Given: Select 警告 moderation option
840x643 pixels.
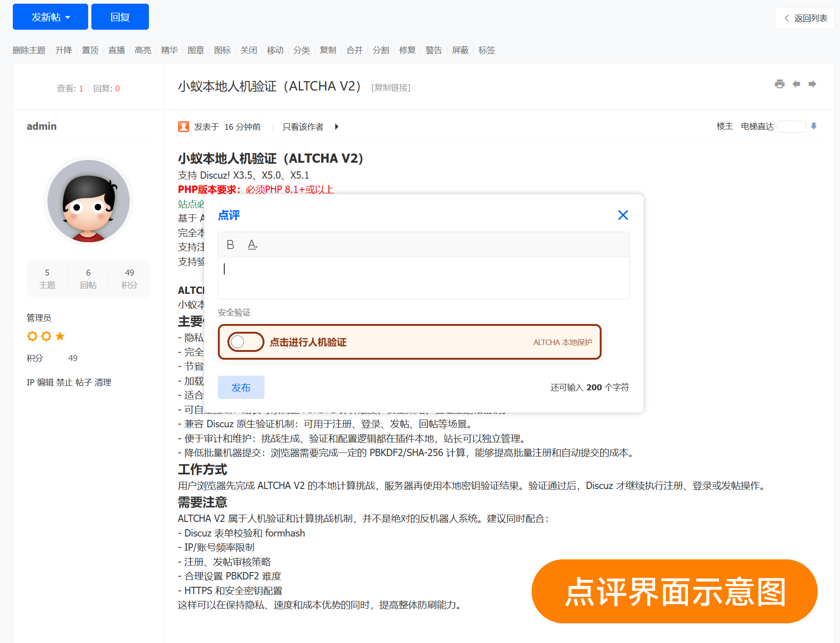Looking at the screenshot, I should tap(434, 50).
